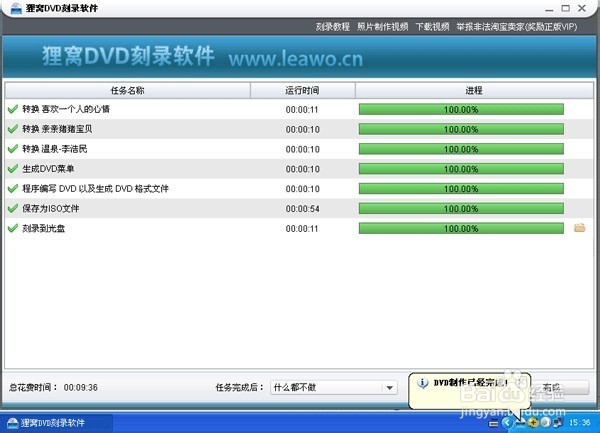Select the 转换 亲亲猪猪宝贝 task name

tap(57, 129)
